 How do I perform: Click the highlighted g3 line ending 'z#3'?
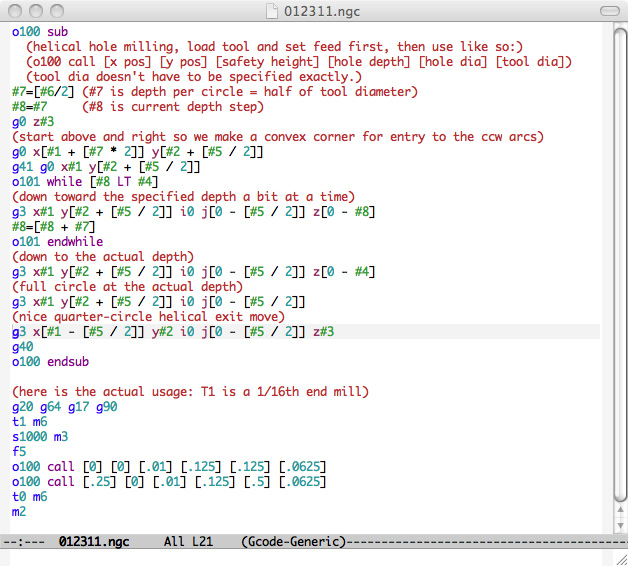[173, 332]
